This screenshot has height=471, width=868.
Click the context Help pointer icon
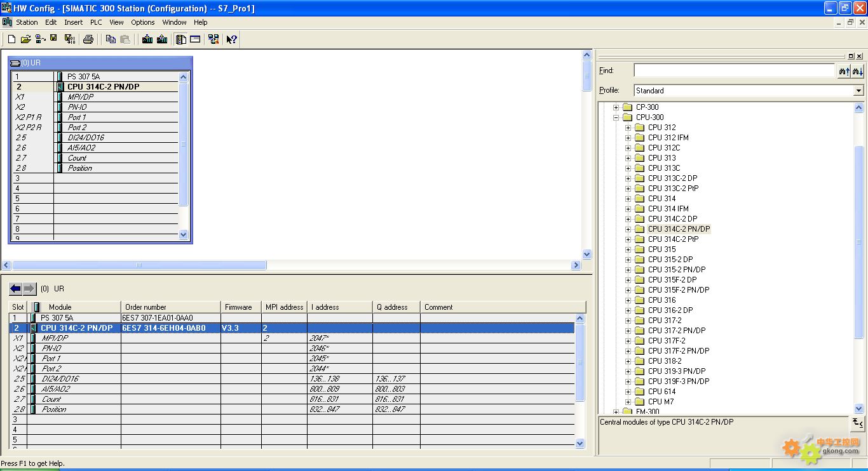[232, 39]
